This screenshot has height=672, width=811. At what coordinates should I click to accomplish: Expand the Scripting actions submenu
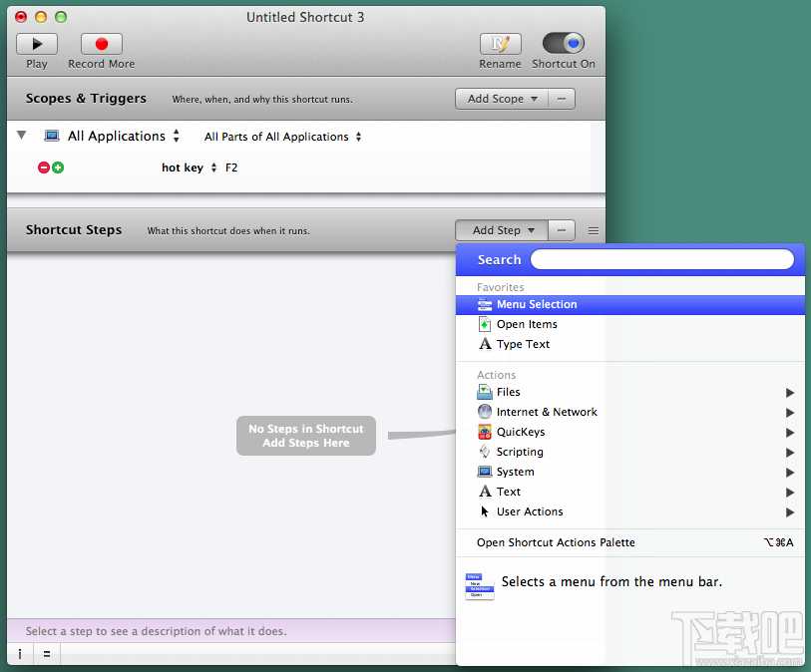(x=630, y=452)
